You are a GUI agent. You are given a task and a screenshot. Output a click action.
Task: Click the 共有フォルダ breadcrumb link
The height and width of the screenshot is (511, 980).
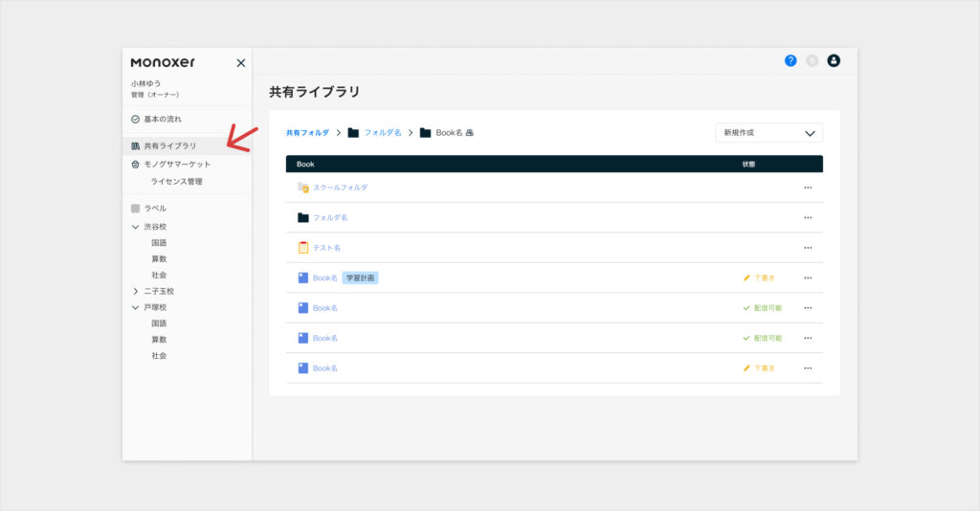[306, 133]
